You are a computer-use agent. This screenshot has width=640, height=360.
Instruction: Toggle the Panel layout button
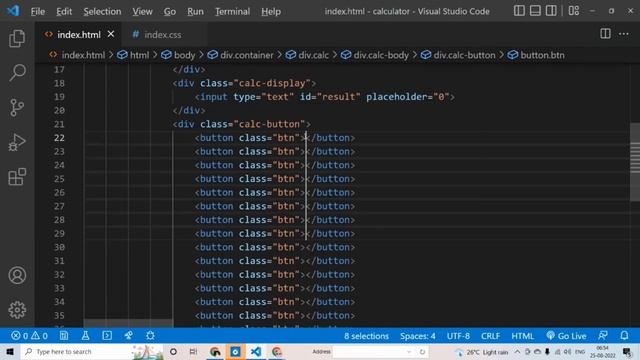pyautogui.click(x=535, y=11)
